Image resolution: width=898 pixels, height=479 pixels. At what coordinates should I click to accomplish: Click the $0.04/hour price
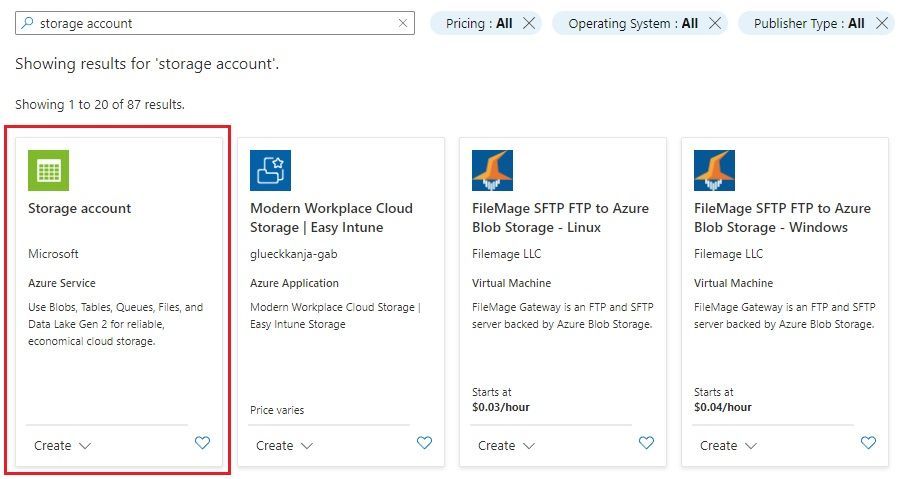click(723, 407)
